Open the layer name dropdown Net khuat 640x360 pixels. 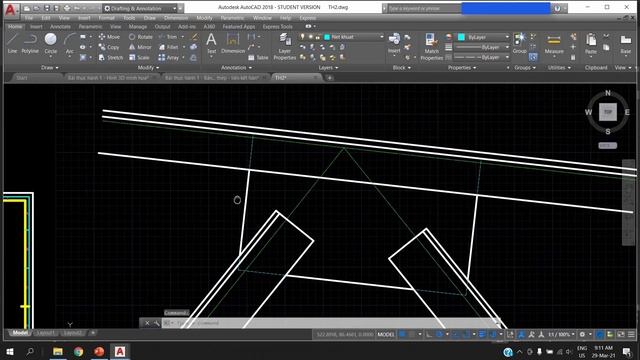(354, 37)
